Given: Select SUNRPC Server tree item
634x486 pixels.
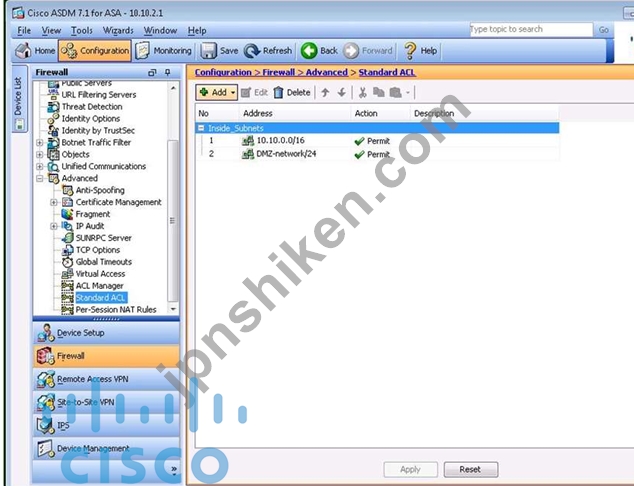Looking at the screenshot, I should (104, 238).
